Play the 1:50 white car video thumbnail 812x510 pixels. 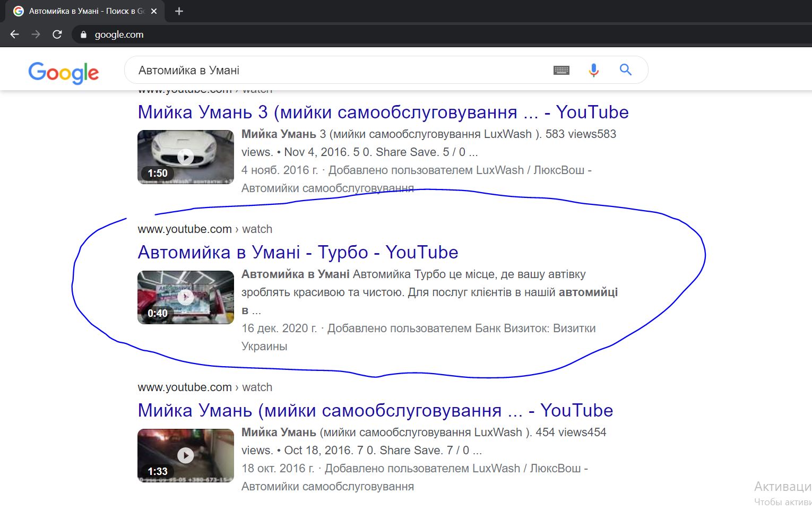tap(185, 157)
